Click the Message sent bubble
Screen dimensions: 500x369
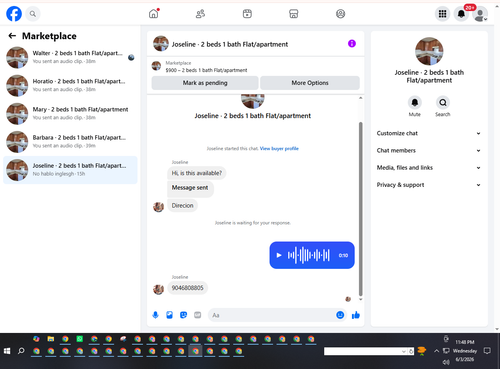click(x=190, y=188)
